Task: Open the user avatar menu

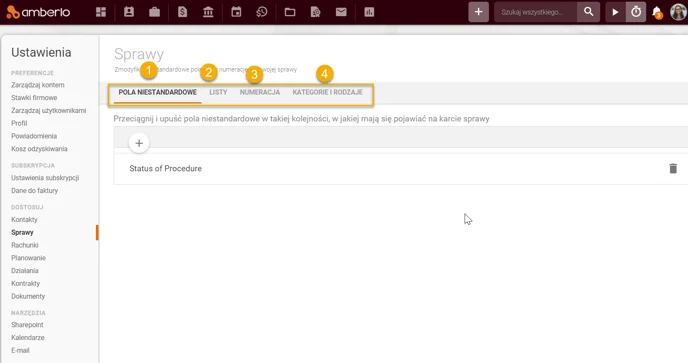Action: [x=678, y=12]
